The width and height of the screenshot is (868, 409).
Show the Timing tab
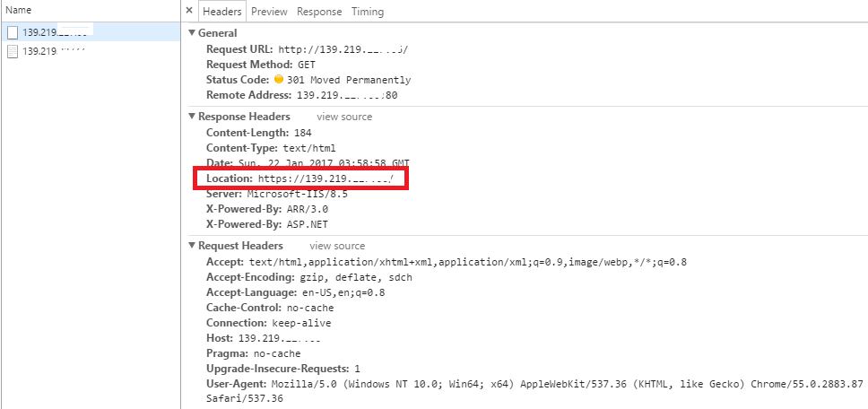[x=368, y=12]
